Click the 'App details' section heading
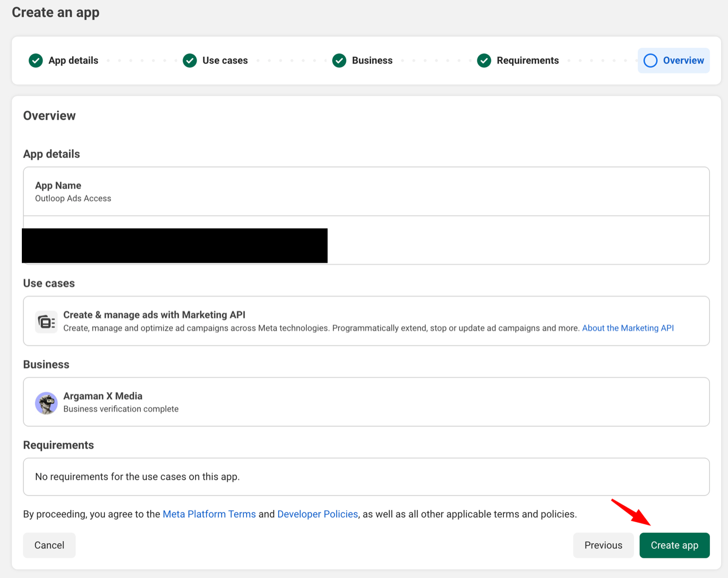Screen dimensions: 728x578 pyautogui.click(x=51, y=154)
